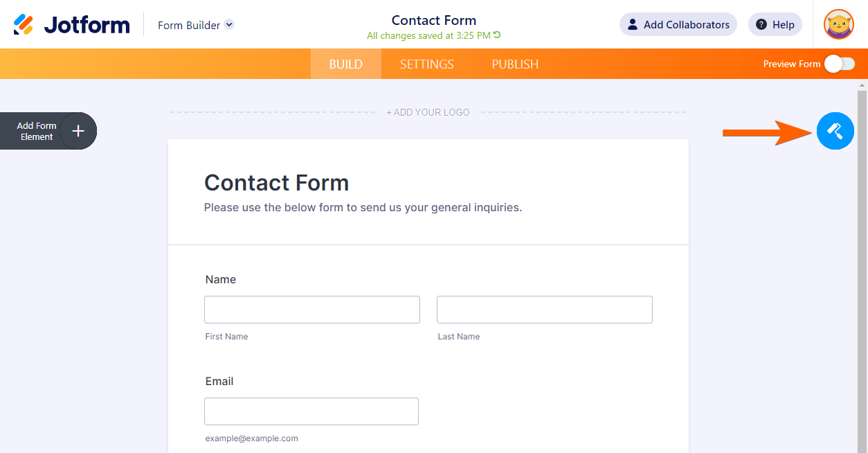Switch to the Build tab
This screenshot has height=453, width=868.
pos(345,64)
